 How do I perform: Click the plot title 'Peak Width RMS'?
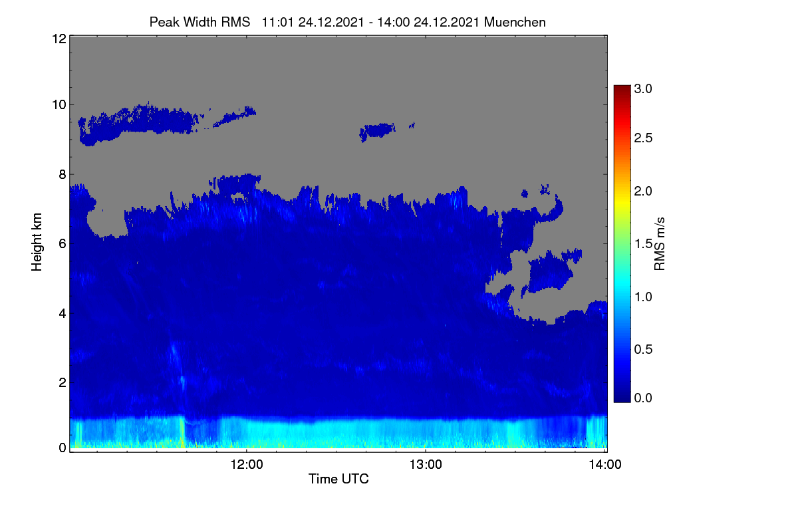199,22
